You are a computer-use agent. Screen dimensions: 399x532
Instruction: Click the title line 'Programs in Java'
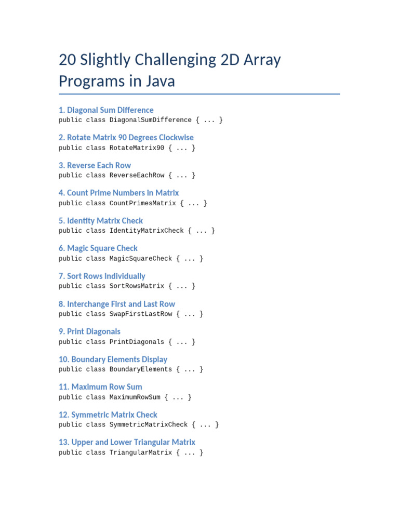tap(117, 82)
